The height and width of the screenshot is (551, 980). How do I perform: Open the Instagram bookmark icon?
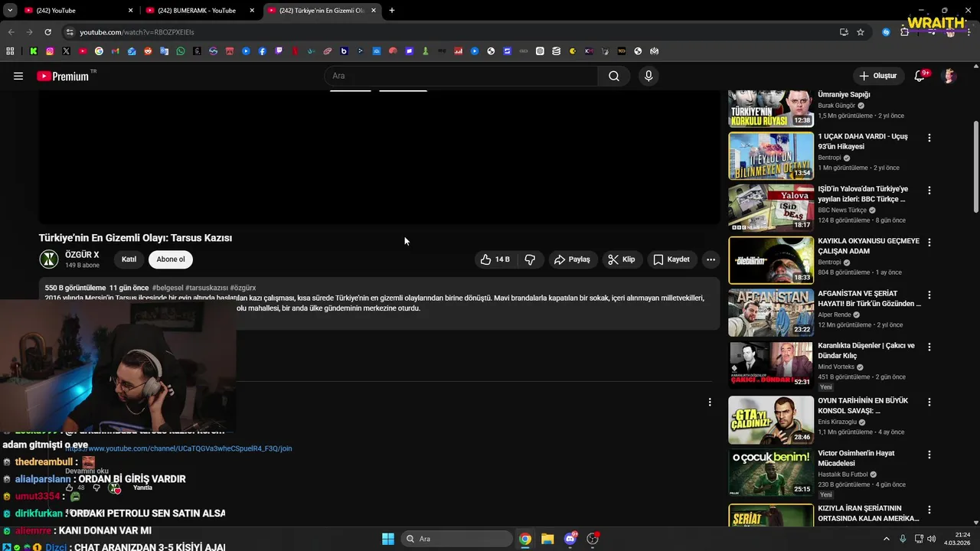click(50, 51)
